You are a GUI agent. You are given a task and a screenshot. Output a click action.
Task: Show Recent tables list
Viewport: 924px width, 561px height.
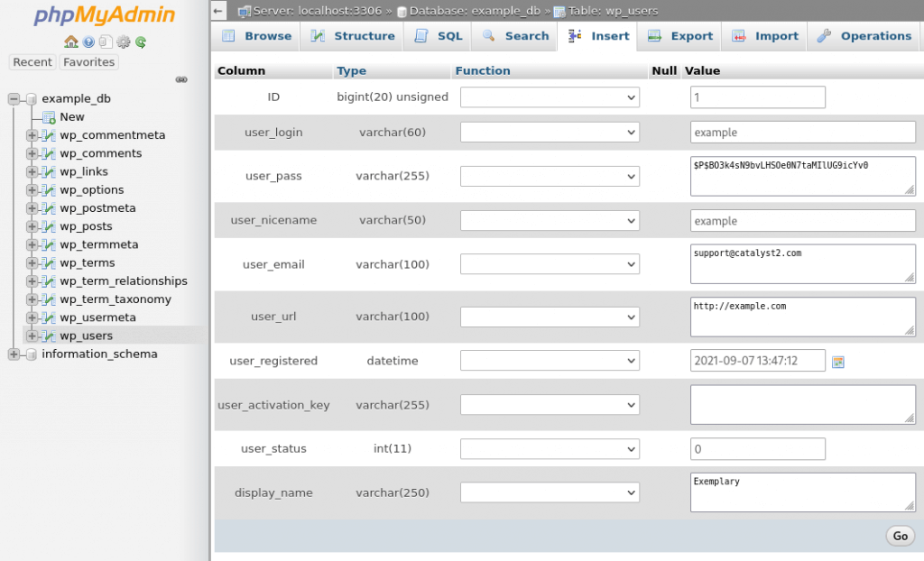pyautogui.click(x=32, y=62)
